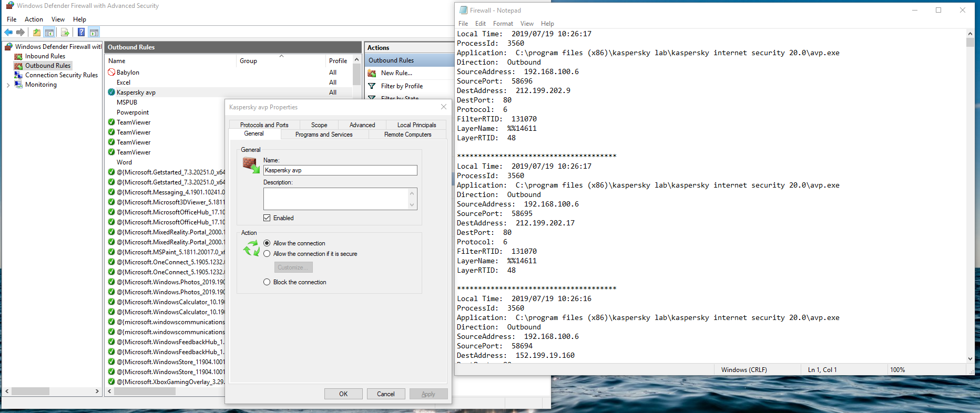Open the Help question mark toolbar icon

tap(81, 33)
